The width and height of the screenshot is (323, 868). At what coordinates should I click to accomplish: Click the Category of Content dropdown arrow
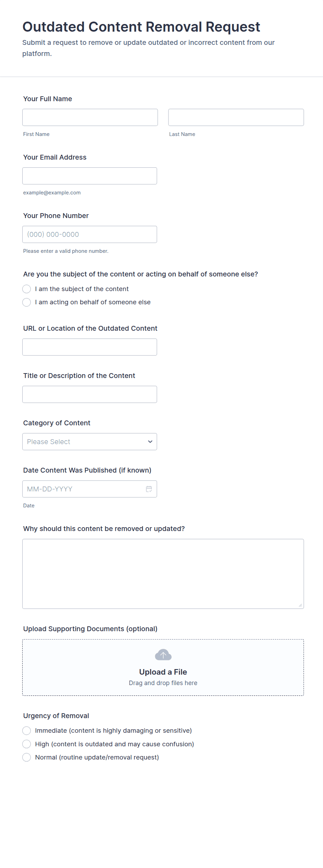tap(150, 442)
